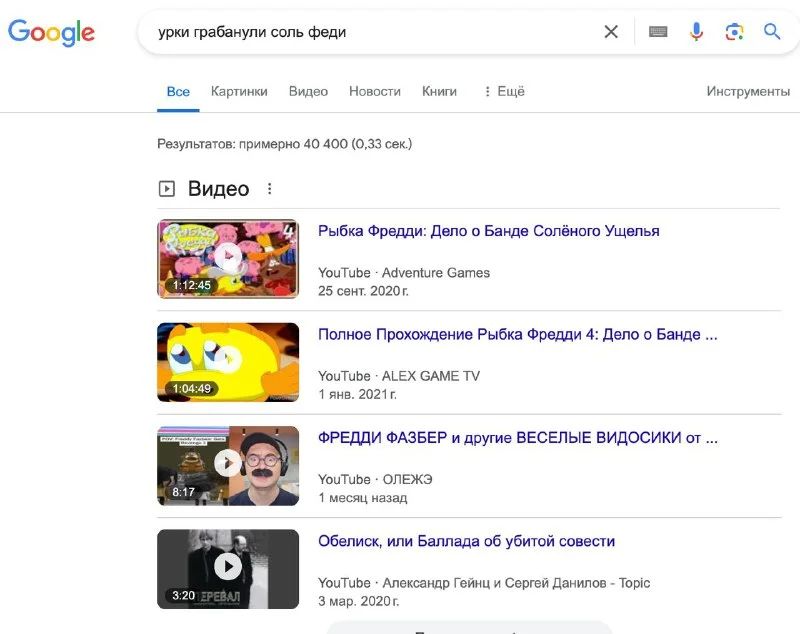The height and width of the screenshot is (634, 800).
Task: Click the Google logo
Action: 51,32
